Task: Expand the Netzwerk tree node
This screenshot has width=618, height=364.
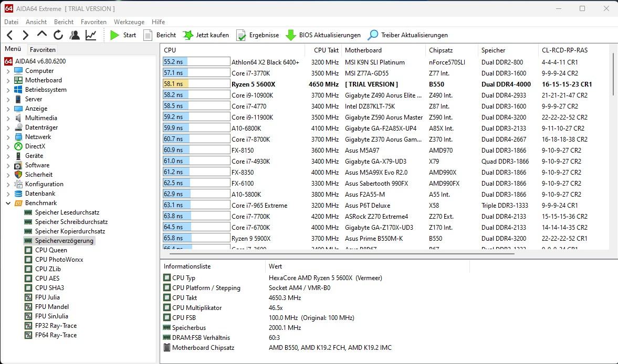Action: (x=8, y=137)
